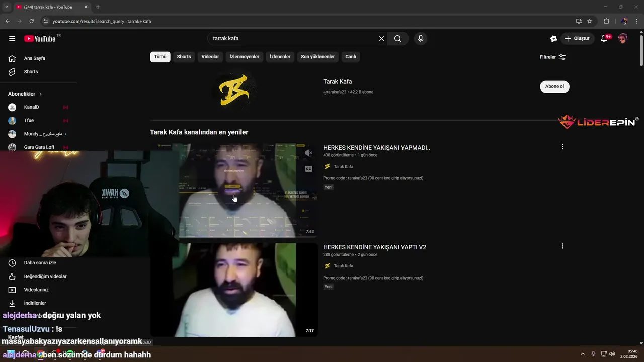644x362 pixels.
Task: Select the Son yüklenenler filter chip
Action: point(318,57)
